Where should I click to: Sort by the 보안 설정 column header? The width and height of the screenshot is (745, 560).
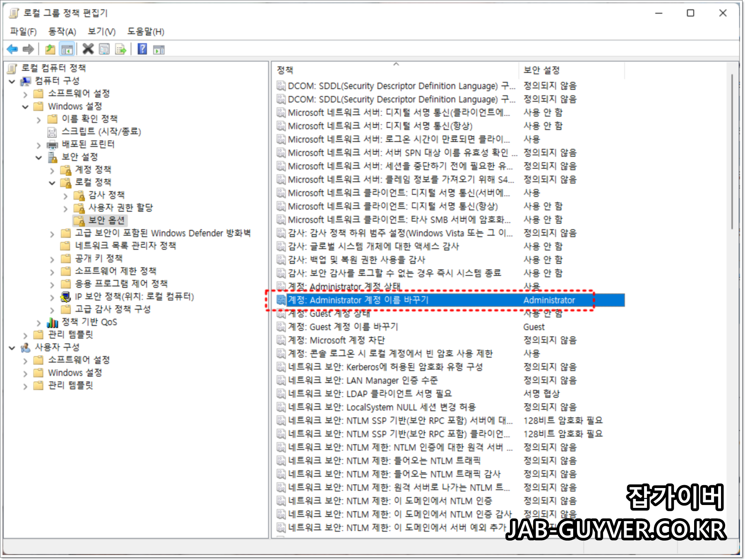(571, 70)
